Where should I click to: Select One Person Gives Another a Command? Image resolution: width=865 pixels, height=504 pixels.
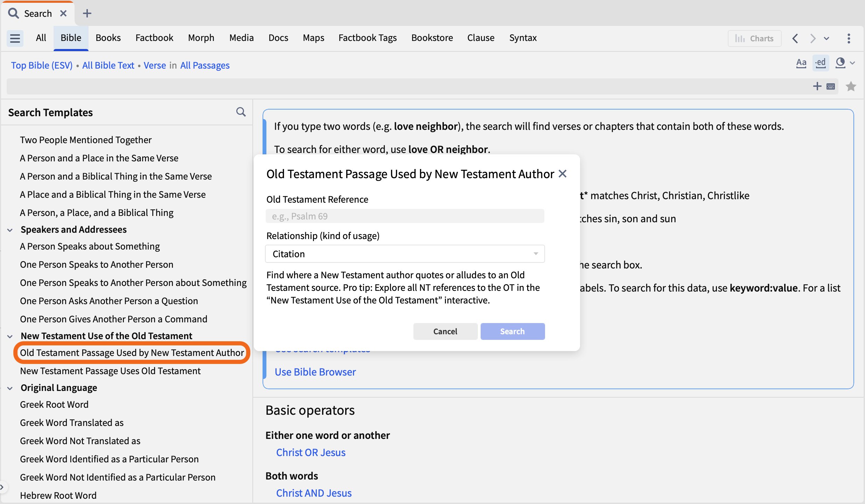coord(114,319)
